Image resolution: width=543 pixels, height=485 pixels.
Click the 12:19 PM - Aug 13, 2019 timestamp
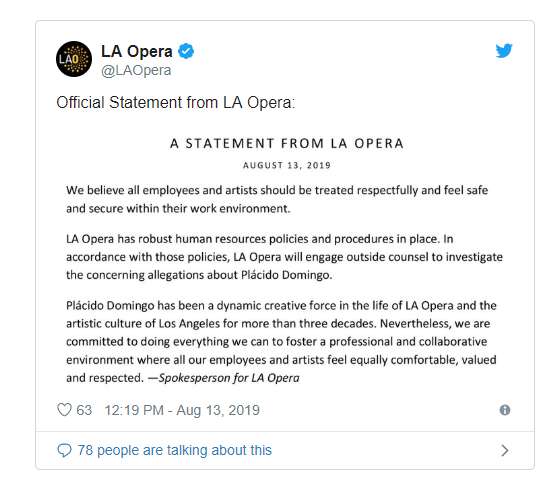pyautogui.click(x=182, y=410)
